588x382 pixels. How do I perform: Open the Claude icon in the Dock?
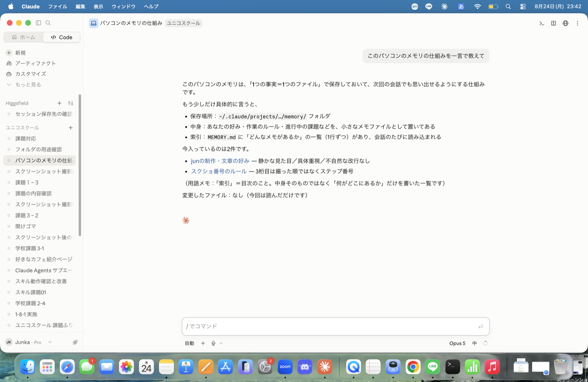[325, 367]
